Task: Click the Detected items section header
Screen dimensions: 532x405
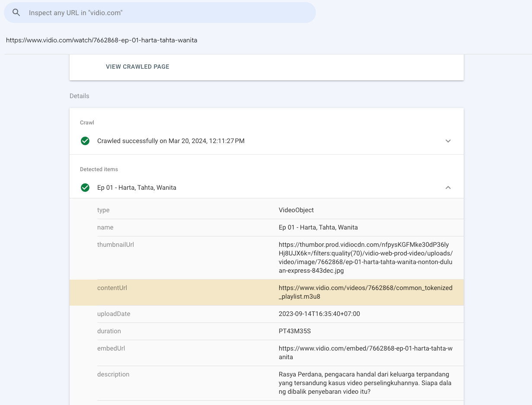Action: 99,169
